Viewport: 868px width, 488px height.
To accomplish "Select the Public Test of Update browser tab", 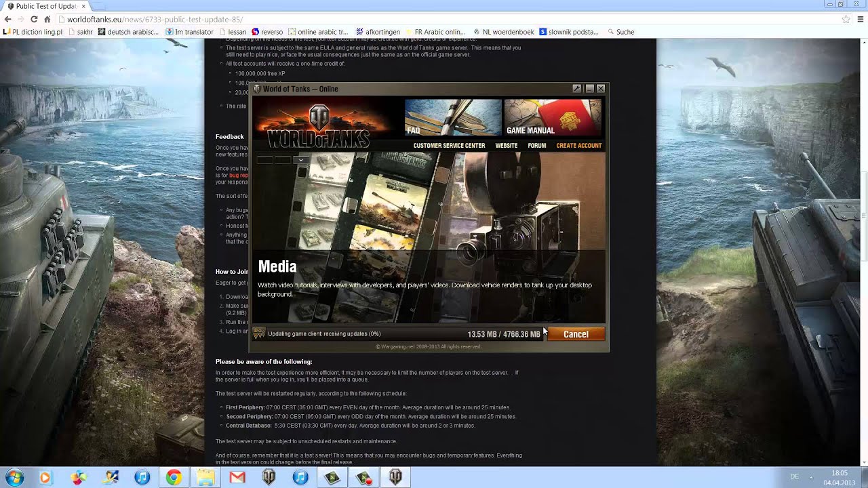I will coord(45,6).
